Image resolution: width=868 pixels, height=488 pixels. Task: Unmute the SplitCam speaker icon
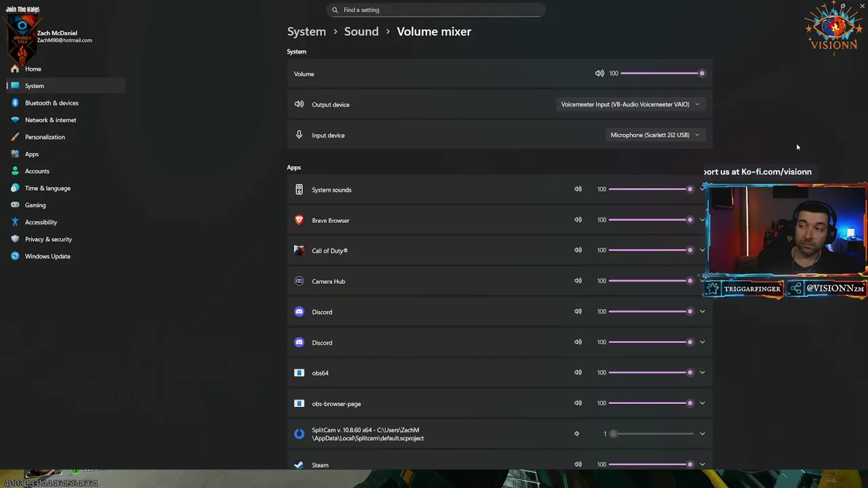click(577, 434)
